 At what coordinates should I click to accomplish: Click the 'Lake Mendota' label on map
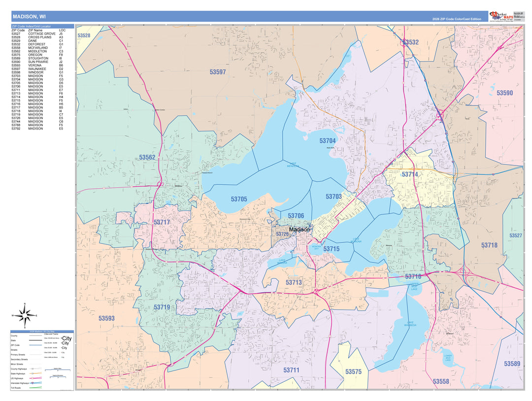293,165
